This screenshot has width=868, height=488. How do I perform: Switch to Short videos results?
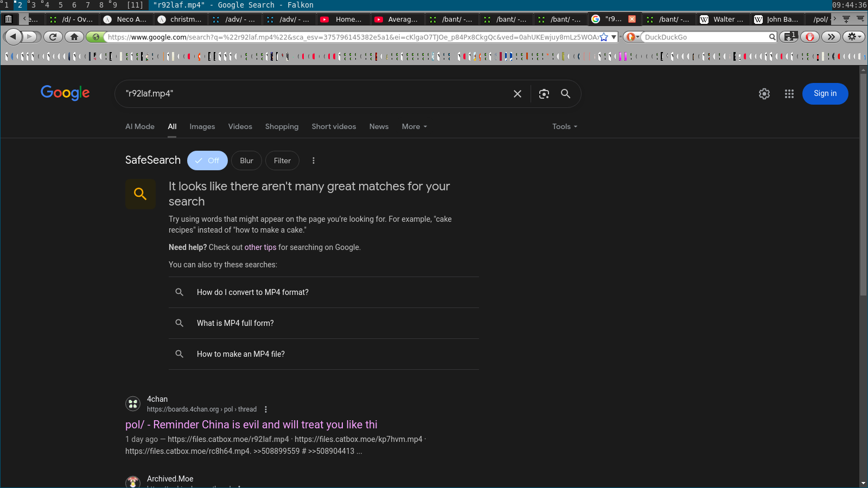[x=334, y=126]
